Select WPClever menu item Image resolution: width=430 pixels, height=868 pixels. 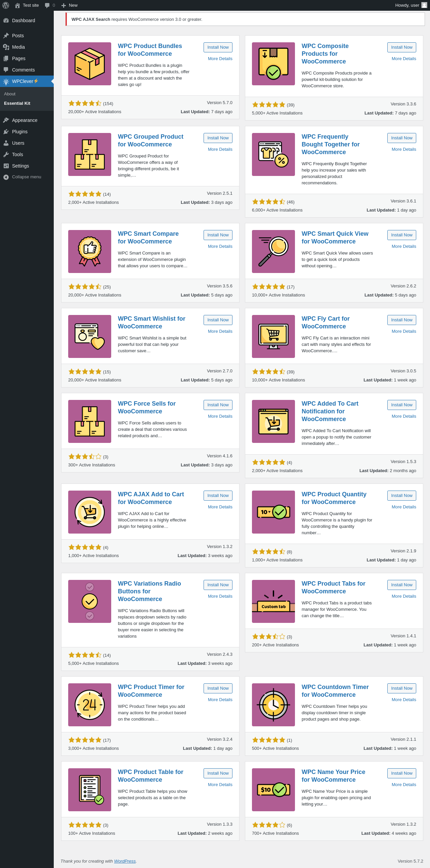coord(27,81)
